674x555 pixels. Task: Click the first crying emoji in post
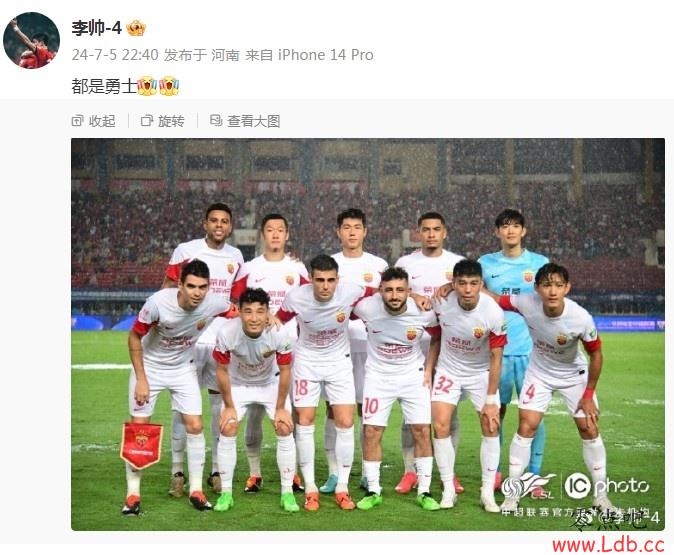[x=147, y=86]
